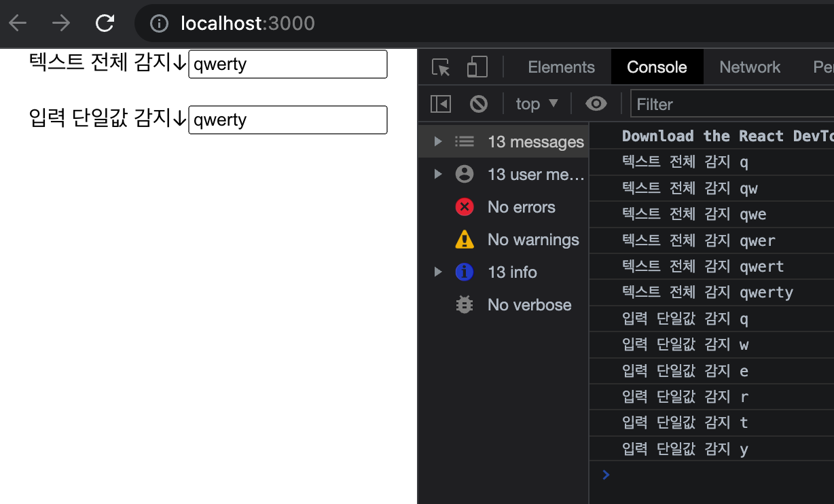Open the Network tab
Screen dimensions: 834x504
click(x=750, y=67)
